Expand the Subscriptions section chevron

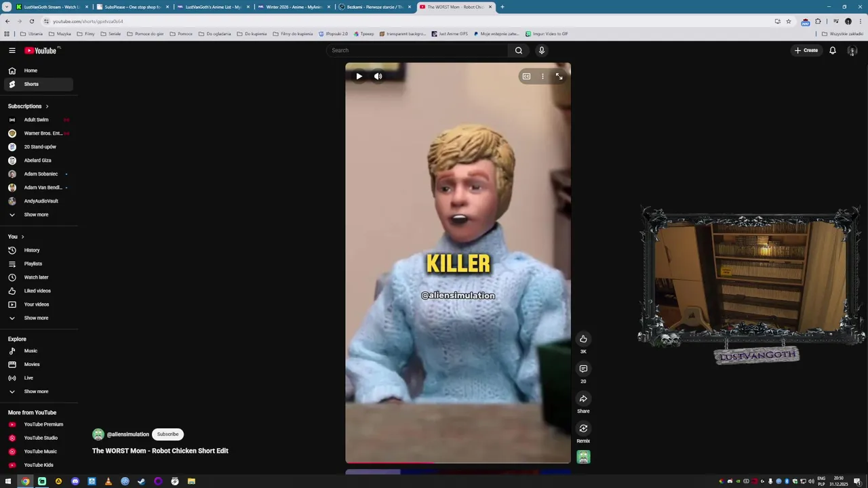point(47,106)
